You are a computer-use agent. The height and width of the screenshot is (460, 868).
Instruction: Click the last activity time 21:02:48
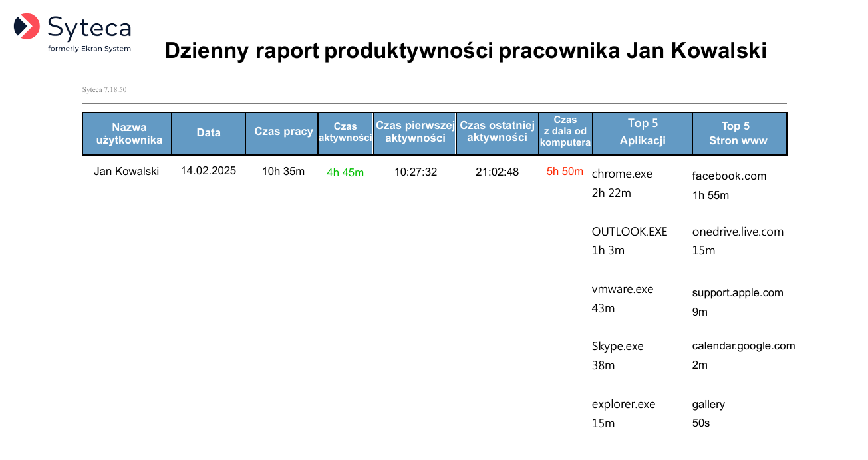497,172
